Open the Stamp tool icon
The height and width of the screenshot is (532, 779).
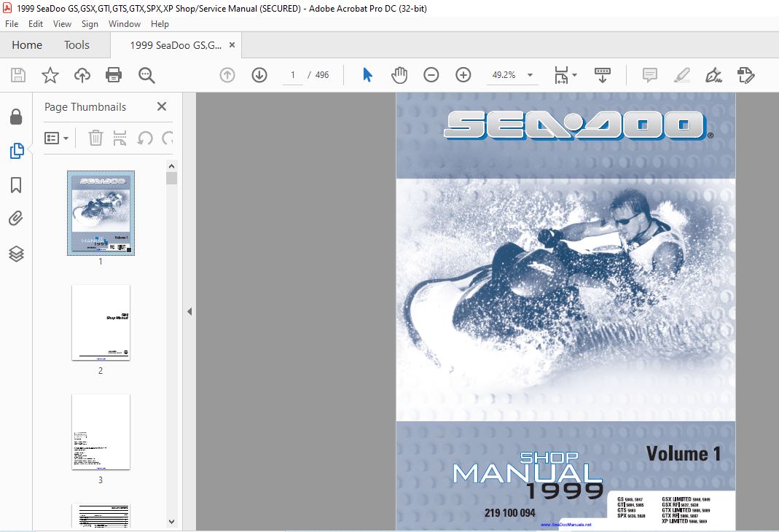click(x=745, y=75)
